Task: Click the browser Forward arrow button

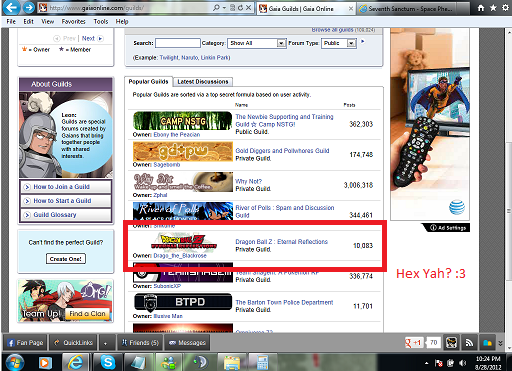Action: [x=29, y=7]
